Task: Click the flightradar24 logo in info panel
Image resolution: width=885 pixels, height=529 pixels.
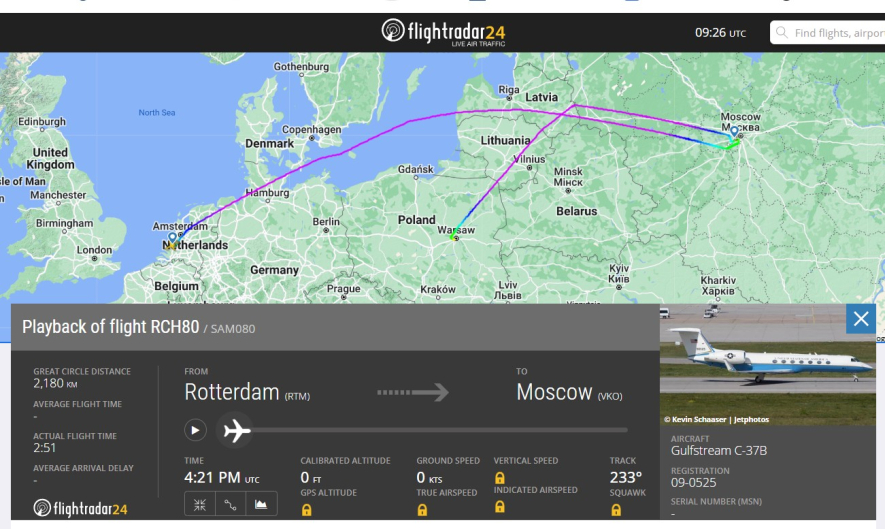Action: 80,508
